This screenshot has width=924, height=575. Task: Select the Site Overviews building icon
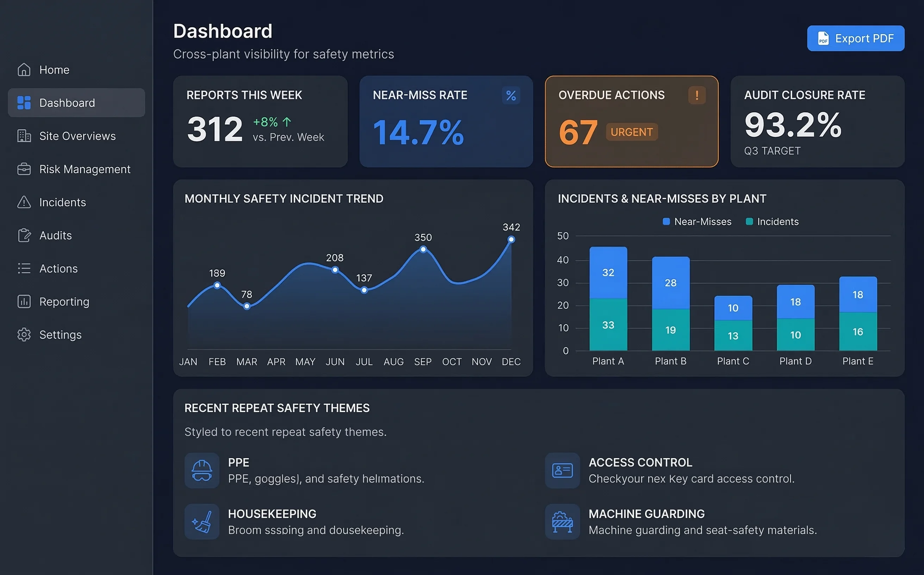point(24,136)
